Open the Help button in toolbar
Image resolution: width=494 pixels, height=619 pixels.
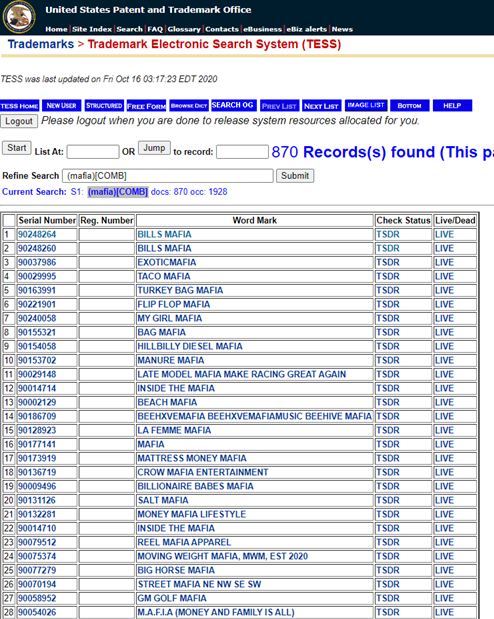(x=452, y=105)
